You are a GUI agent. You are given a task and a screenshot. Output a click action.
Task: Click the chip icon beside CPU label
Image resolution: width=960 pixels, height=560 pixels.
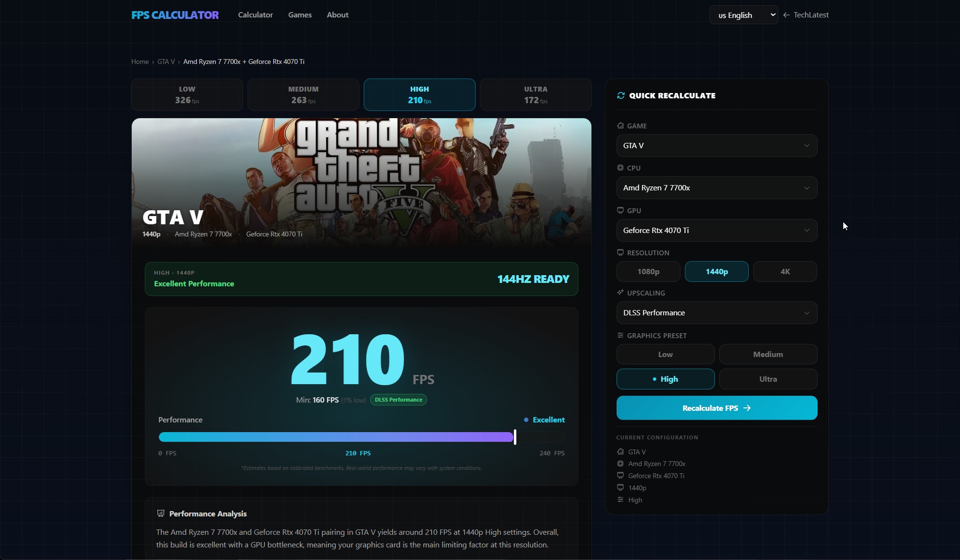point(620,168)
